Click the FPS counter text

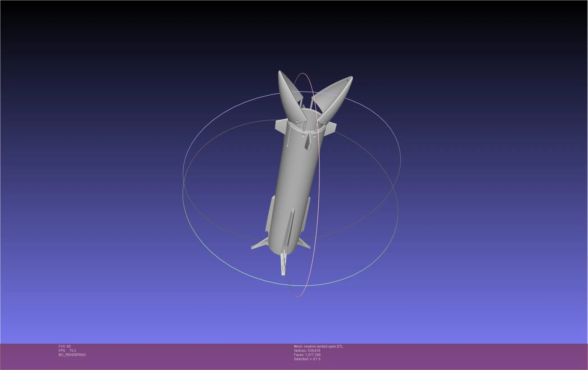click(67, 351)
